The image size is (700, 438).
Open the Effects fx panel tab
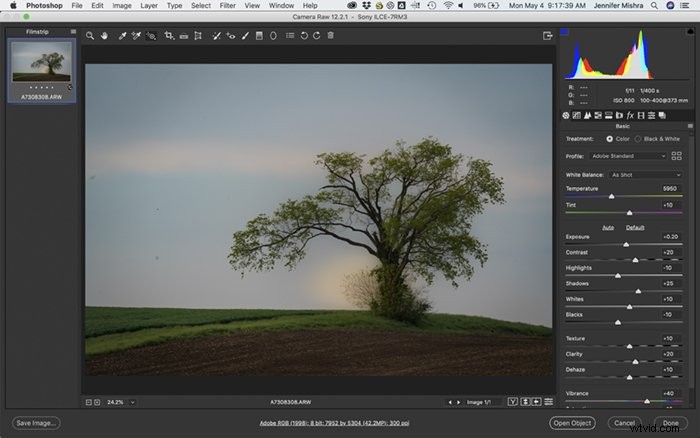(x=630, y=116)
